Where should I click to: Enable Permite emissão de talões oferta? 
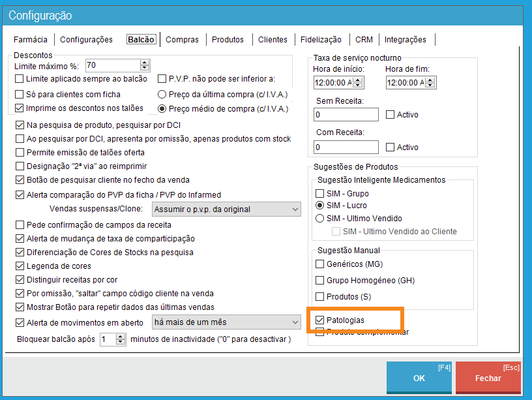20,152
